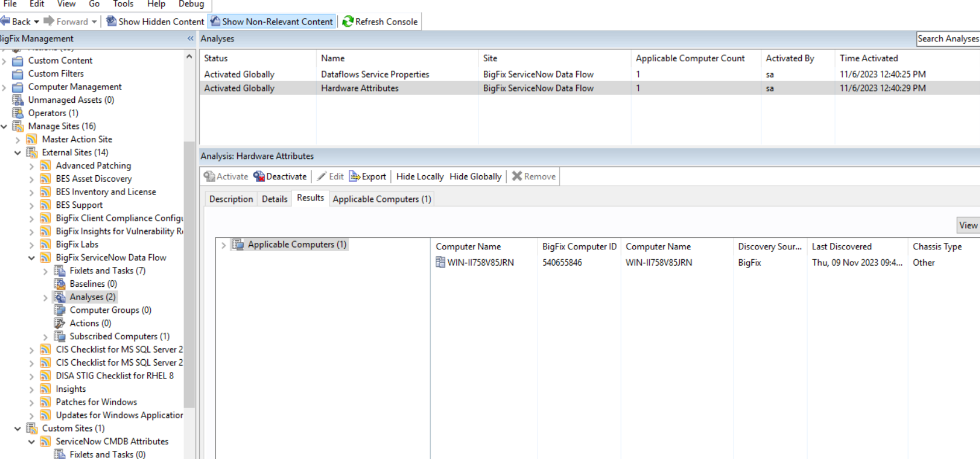Switch to the Applicable Computers (1) tab
This screenshot has width=980, height=459.
tap(382, 199)
